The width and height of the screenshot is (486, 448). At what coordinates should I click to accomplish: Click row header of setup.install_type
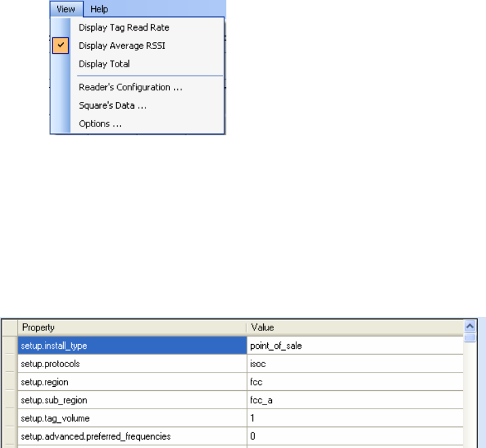(x=10, y=345)
